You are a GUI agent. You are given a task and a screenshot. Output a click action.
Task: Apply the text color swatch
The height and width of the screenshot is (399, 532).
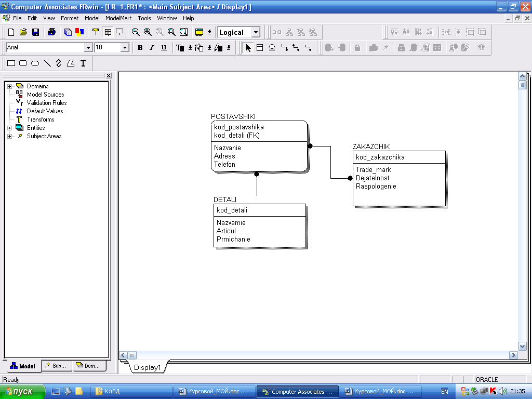tap(180, 48)
